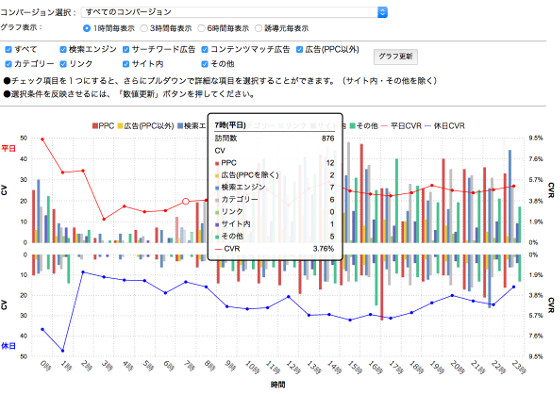Click the dropdown arrow stepper beside すべてのコンバージョン
The image size is (560, 394).
click(382, 12)
